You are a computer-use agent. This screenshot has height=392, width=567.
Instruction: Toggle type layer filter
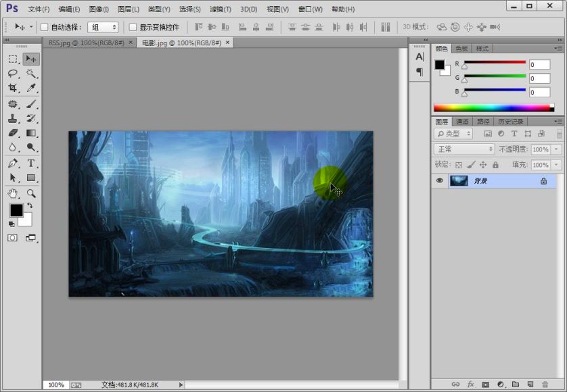514,134
